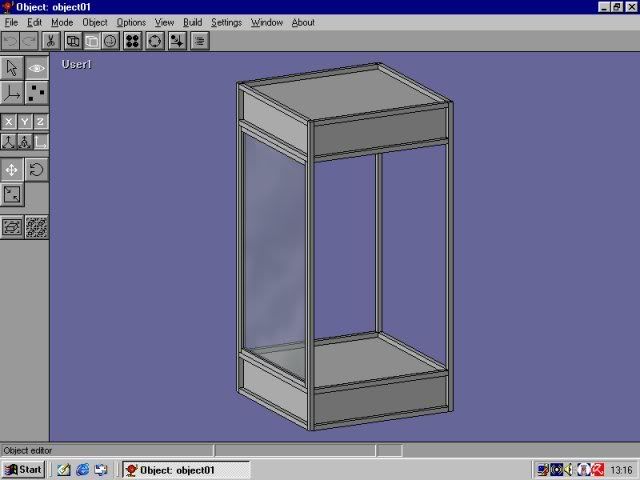The image size is (640, 480).
Task: Click the Windows Start button
Action: click(24, 469)
